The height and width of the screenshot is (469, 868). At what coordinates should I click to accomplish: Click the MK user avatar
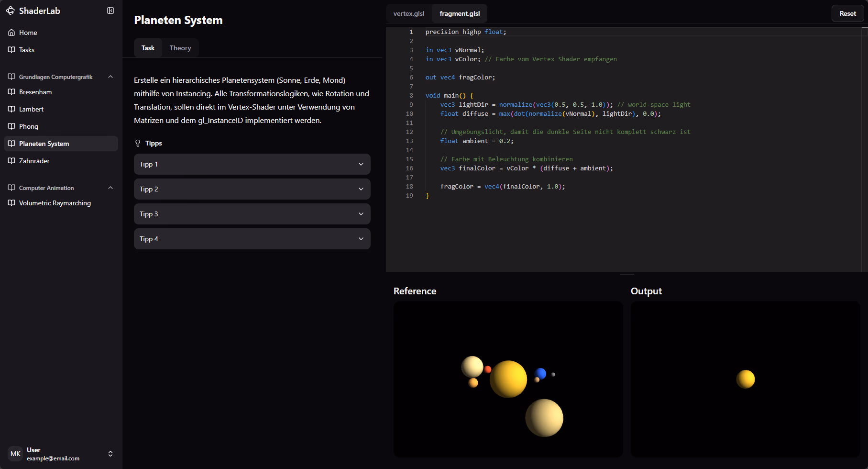pyautogui.click(x=15, y=454)
